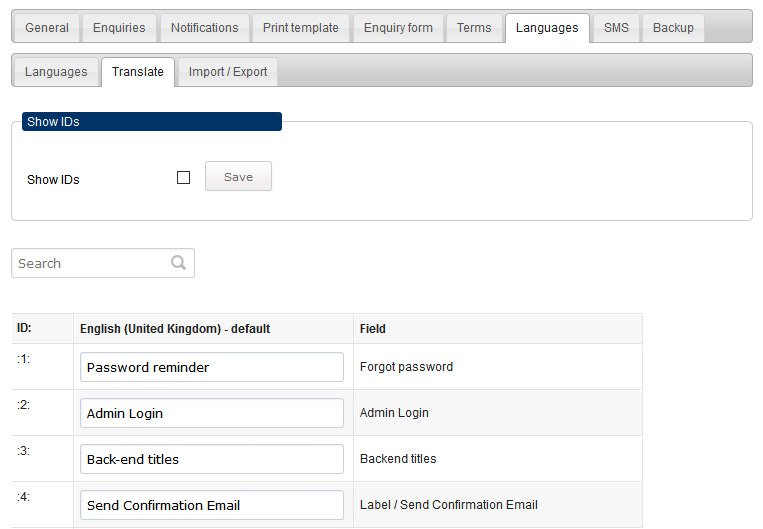Select the Enquiry form tab

[x=398, y=28]
